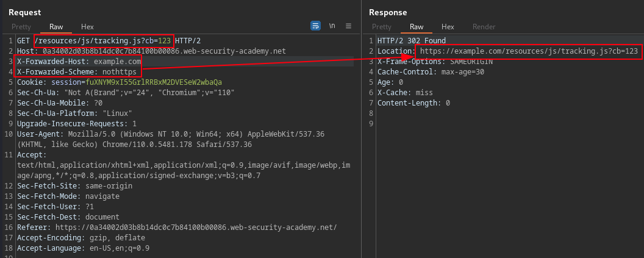Click the Sec-Fetch-Dest document line
Screen dimensions: 644x258
pyautogui.click(x=68, y=217)
